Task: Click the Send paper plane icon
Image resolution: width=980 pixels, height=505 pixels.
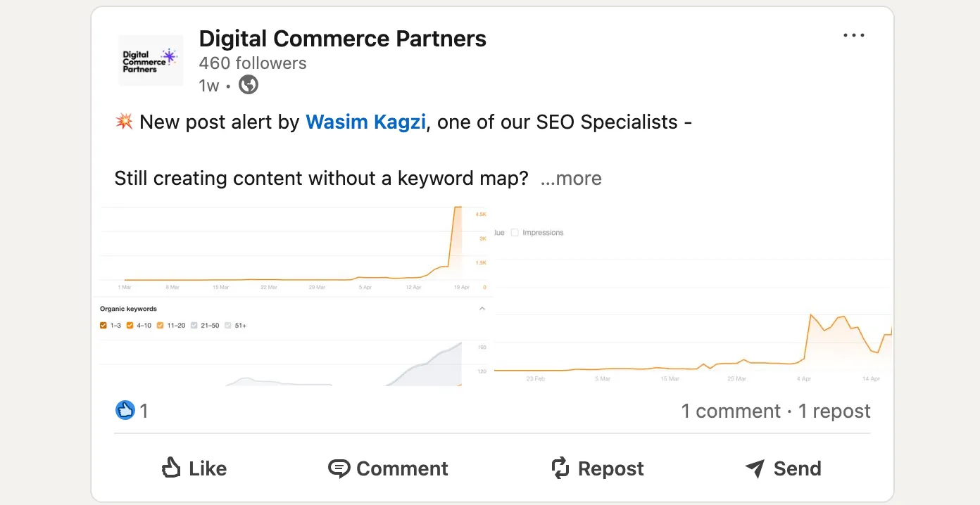Action: pos(754,468)
